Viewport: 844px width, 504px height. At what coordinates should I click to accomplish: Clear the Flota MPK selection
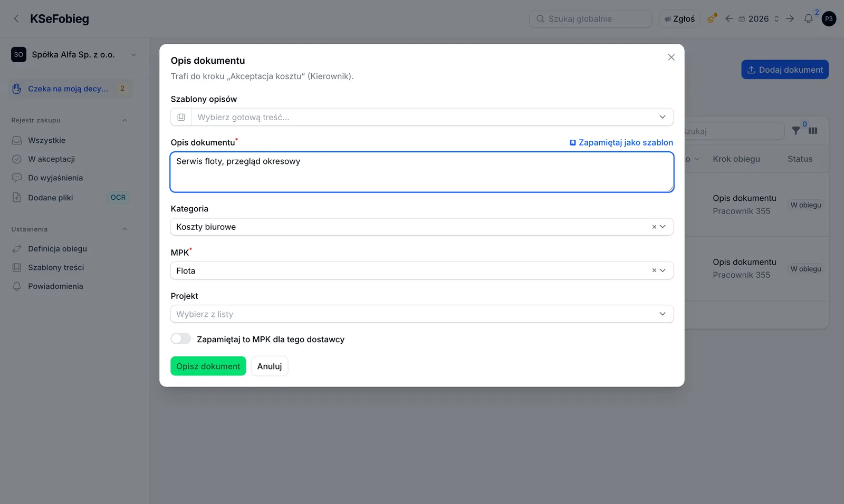click(x=654, y=270)
